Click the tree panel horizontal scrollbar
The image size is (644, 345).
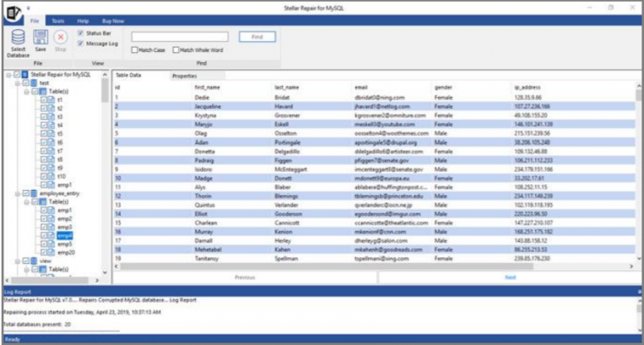pyautogui.click(x=49, y=281)
